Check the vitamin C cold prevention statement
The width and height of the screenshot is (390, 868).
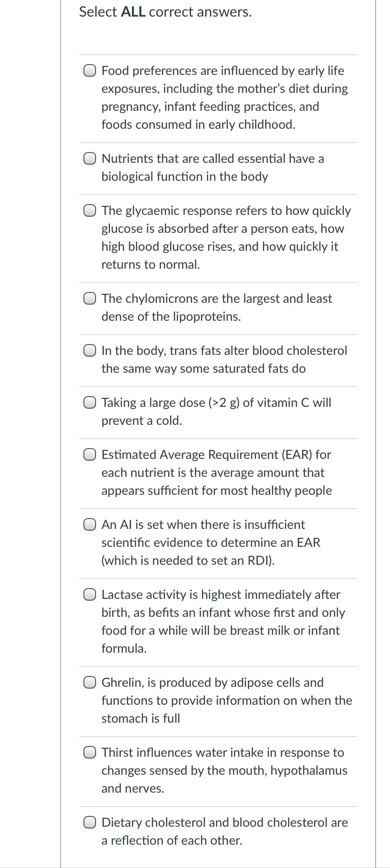pos(90,402)
